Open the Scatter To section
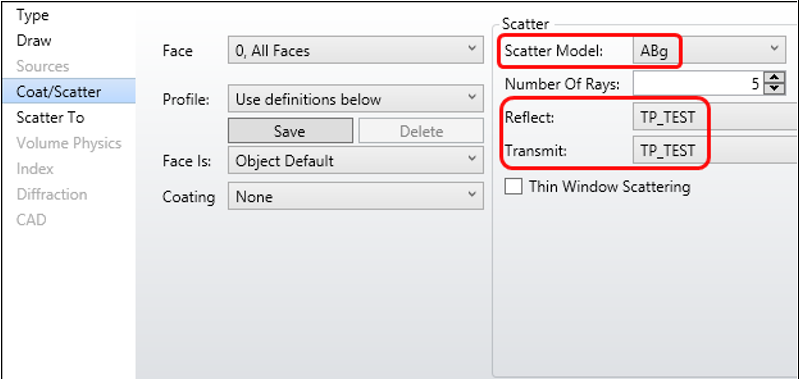799x379 pixels. click(x=50, y=117)
